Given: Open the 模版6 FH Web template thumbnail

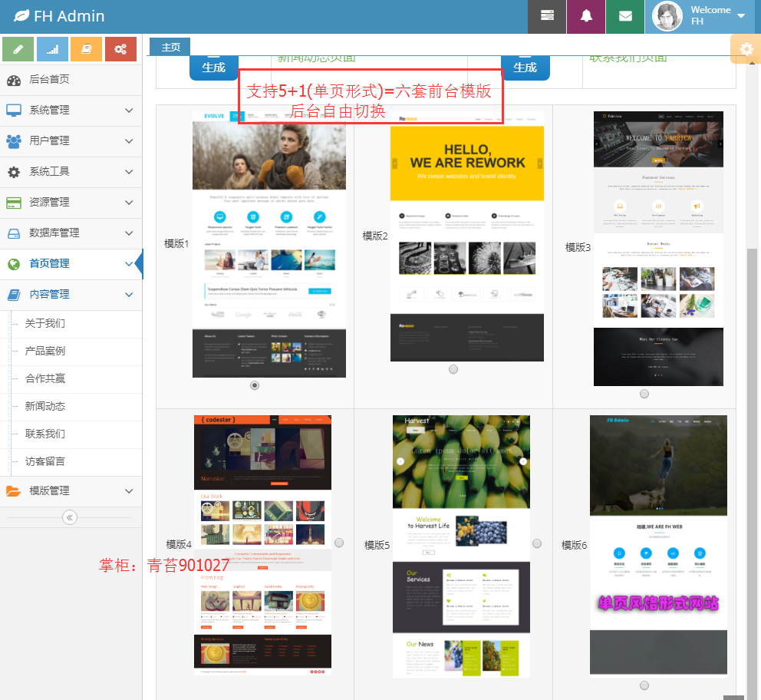Looking at the screenshot, I should coord(659,545).
